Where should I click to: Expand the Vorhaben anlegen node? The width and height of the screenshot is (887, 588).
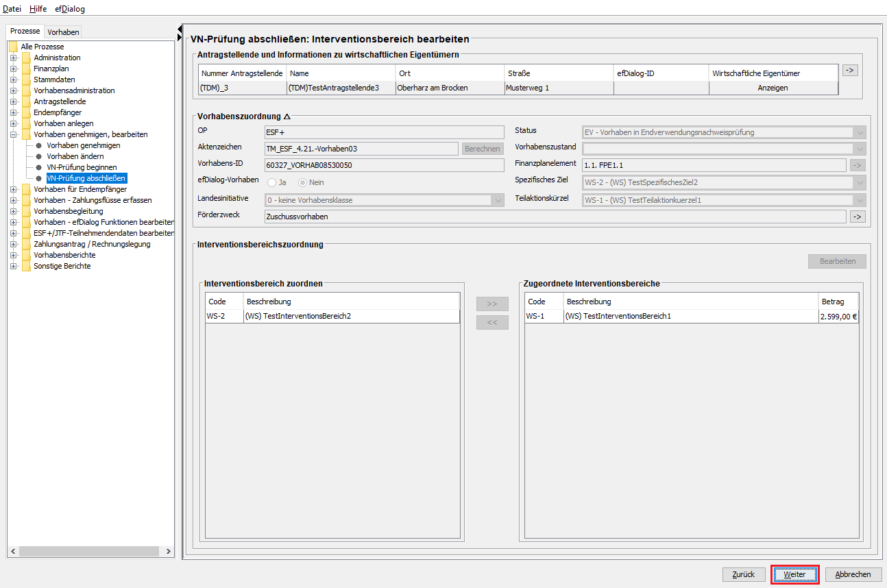point(14,123)
